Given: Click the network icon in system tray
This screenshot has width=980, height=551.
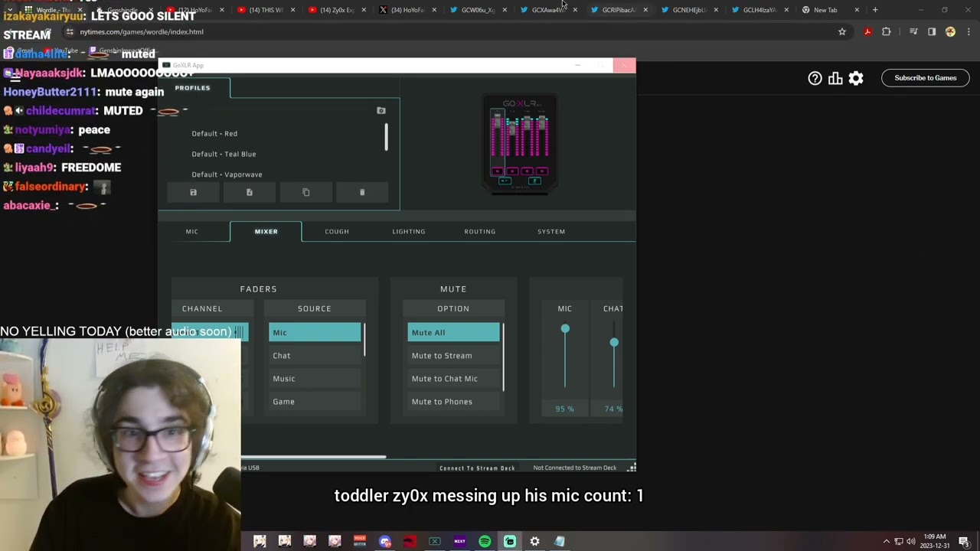Looking at the screenshot, I should click(899, 542).
